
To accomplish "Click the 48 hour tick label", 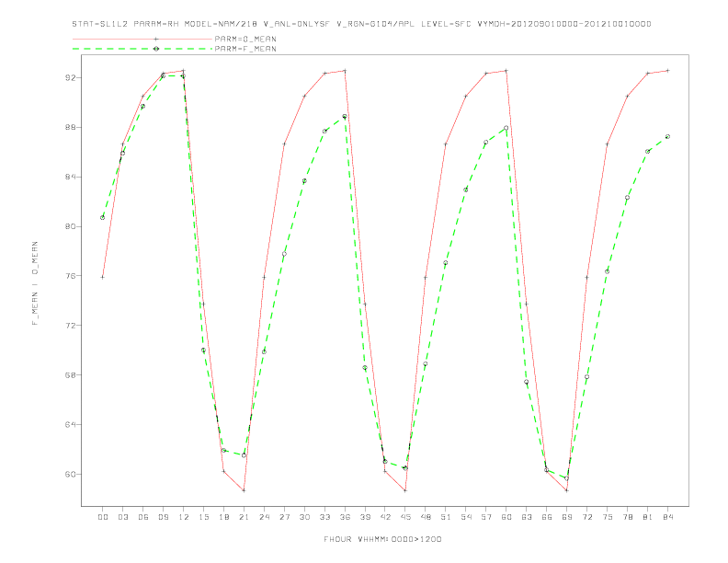I will click(426, 517).
